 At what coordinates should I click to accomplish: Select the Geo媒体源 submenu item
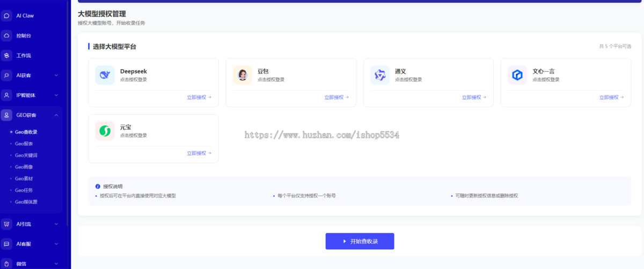click(x=26, y=202)
